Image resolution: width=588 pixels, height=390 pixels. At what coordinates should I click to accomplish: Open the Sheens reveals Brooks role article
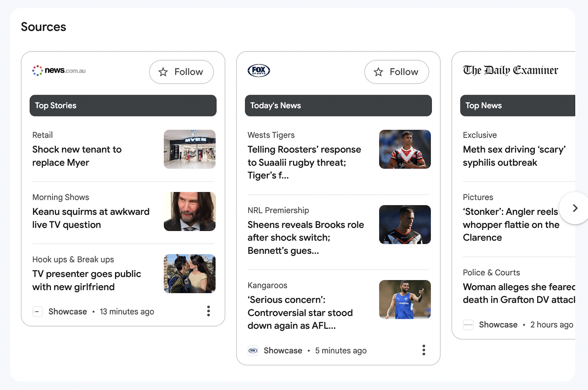tap(306, 238)
